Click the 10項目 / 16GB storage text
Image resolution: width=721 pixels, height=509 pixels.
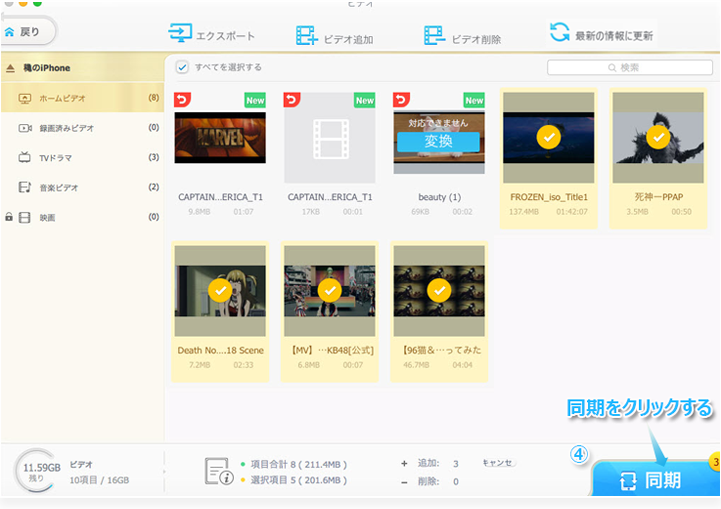pyautogui.click(x=99, y=480)
